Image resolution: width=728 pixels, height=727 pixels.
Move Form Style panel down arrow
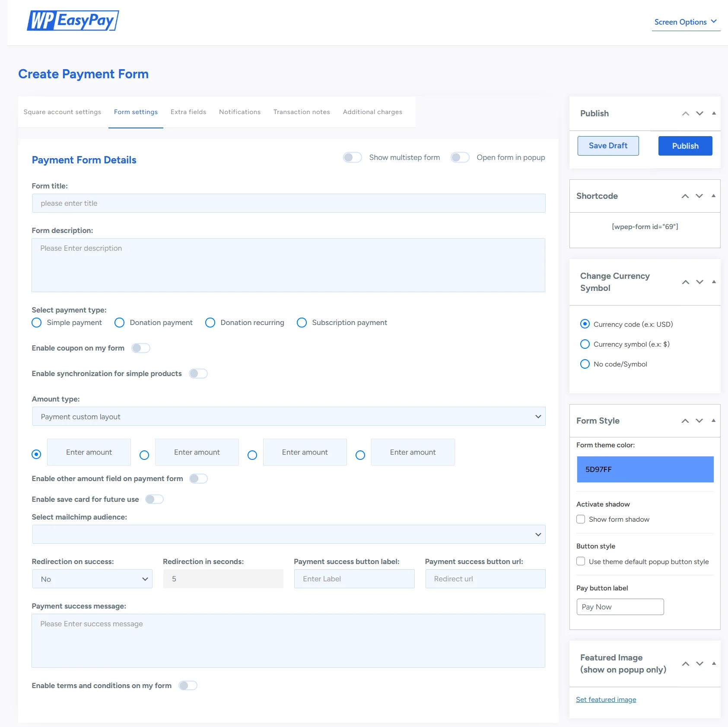point(699,421)
